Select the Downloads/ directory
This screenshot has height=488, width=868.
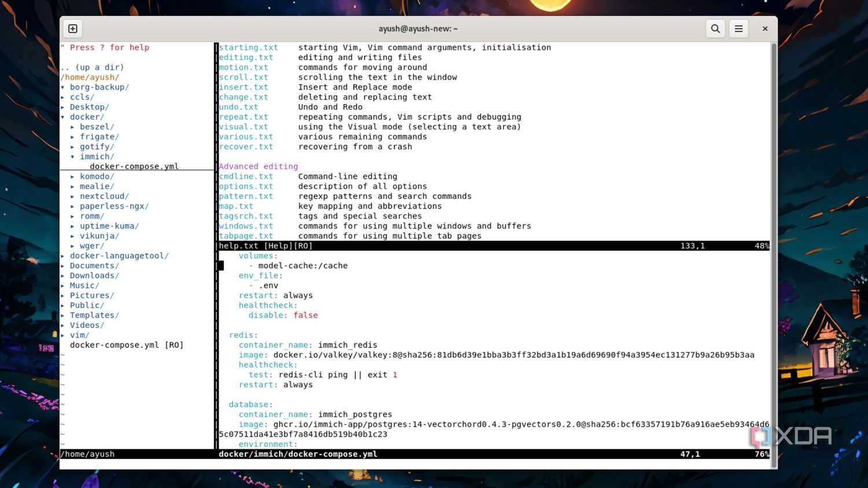(94, 276)
